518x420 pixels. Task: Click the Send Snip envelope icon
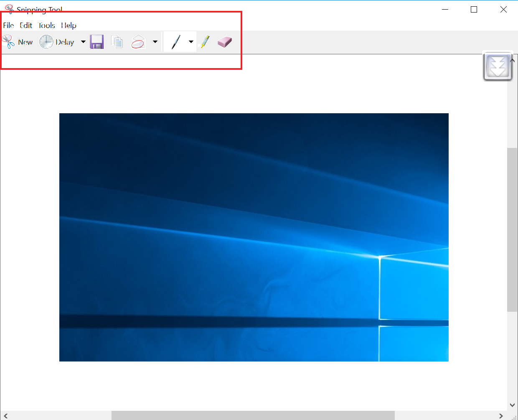coord(138,42)
